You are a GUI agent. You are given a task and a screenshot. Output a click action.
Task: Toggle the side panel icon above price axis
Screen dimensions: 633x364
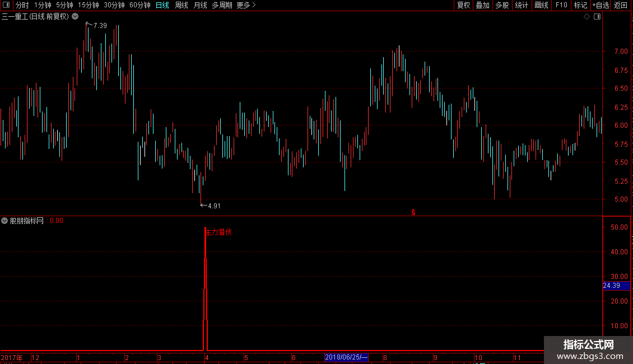(597, 17)
